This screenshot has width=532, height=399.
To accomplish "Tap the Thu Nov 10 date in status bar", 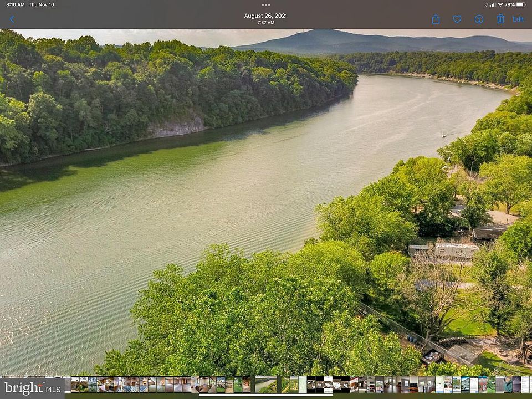I will tap(42, 4).
